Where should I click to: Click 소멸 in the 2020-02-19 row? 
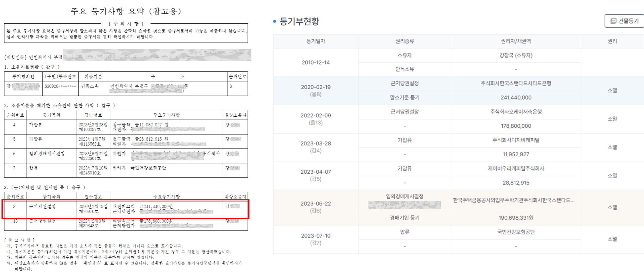click(612, 90)
